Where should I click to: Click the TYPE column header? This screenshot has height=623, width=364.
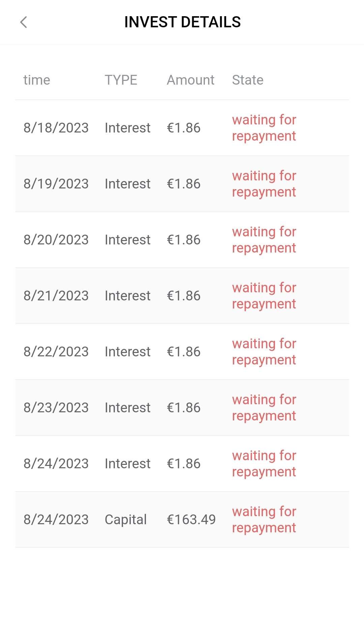121,80
